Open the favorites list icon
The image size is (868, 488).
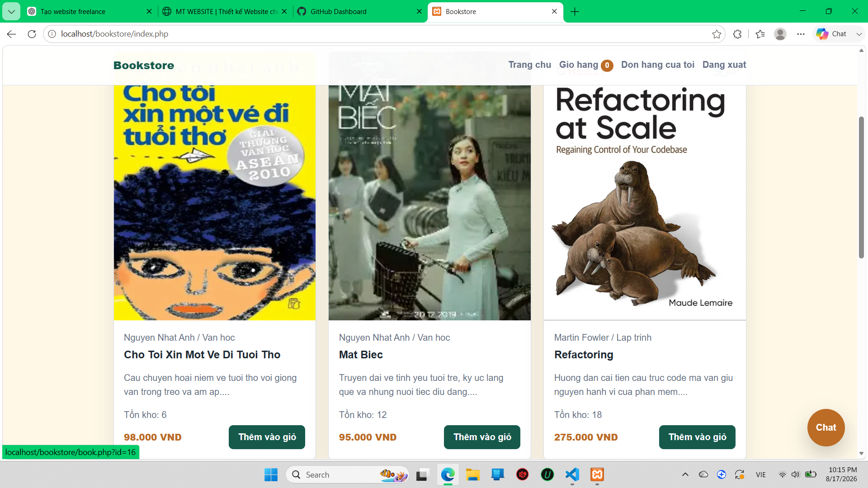[x=760, y=34]
